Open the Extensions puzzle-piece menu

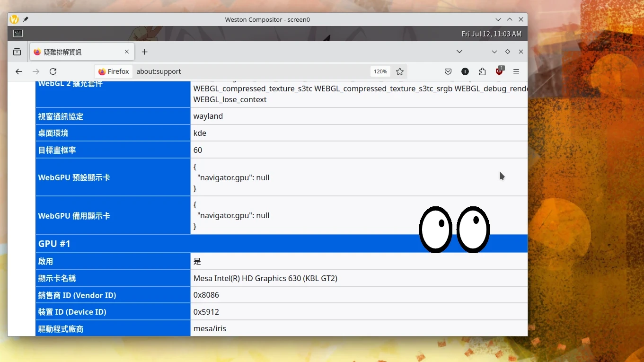point(482,71)
